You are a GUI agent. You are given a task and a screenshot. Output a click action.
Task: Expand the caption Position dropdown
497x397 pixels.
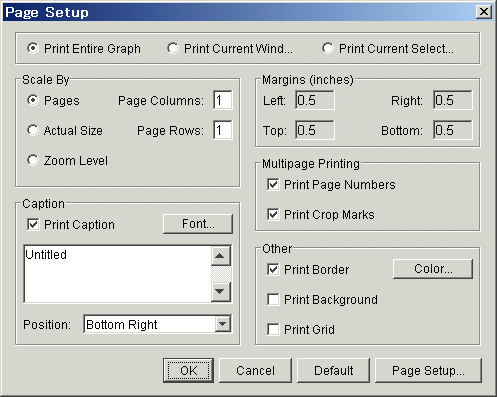coord(223,324)
